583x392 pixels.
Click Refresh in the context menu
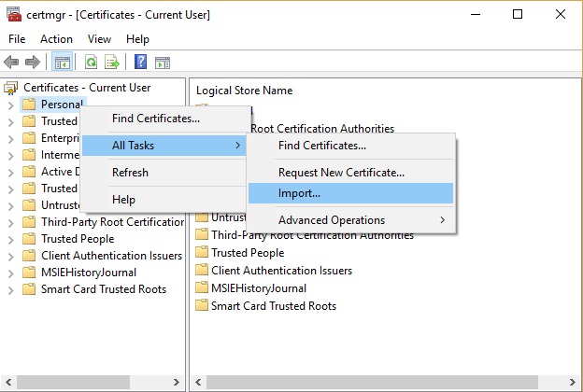[130, 173]
